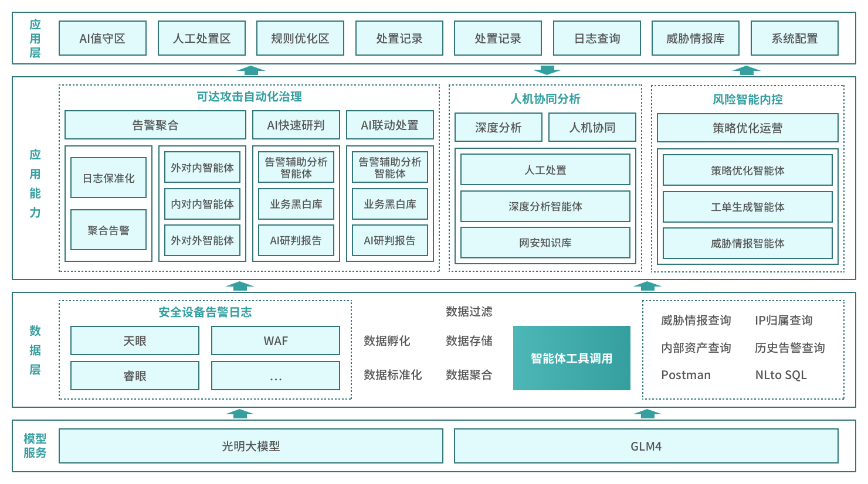Enable the 策略优化智能体 agent
The width and height of the screenshot is (868, 484).
748,171
